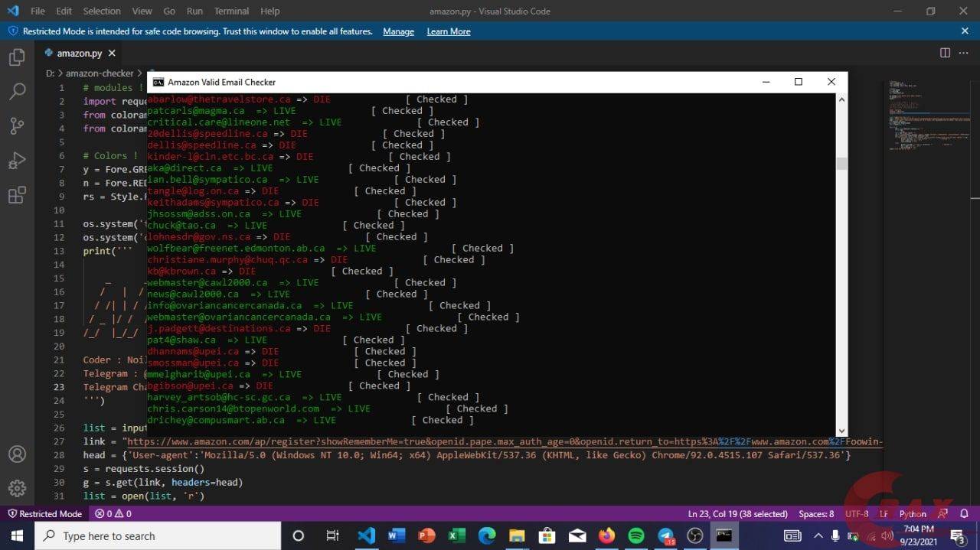Open Word from the taskbar

pos(397,535)
